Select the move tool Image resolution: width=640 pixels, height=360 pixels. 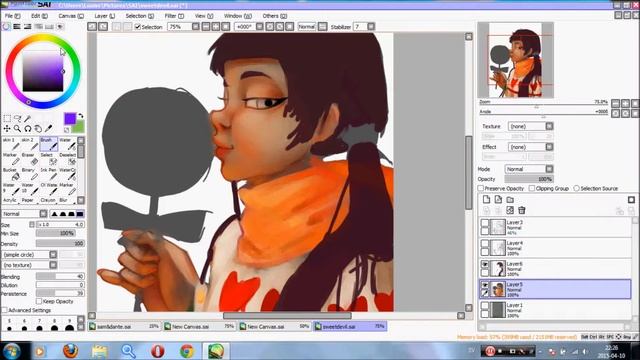coord(7,129)
